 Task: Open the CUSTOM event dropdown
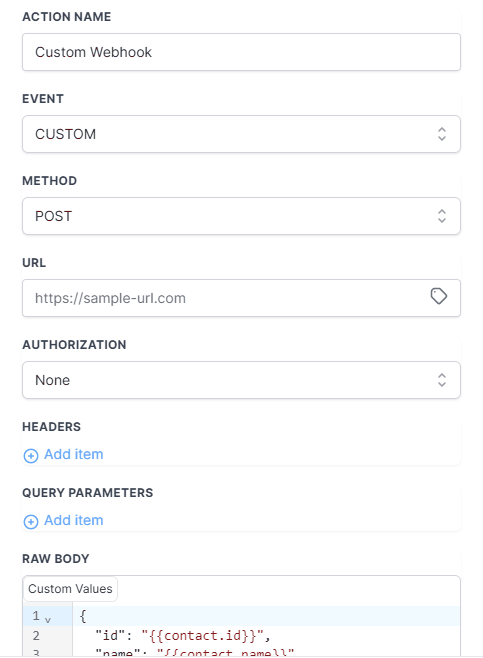pos(241,134)
